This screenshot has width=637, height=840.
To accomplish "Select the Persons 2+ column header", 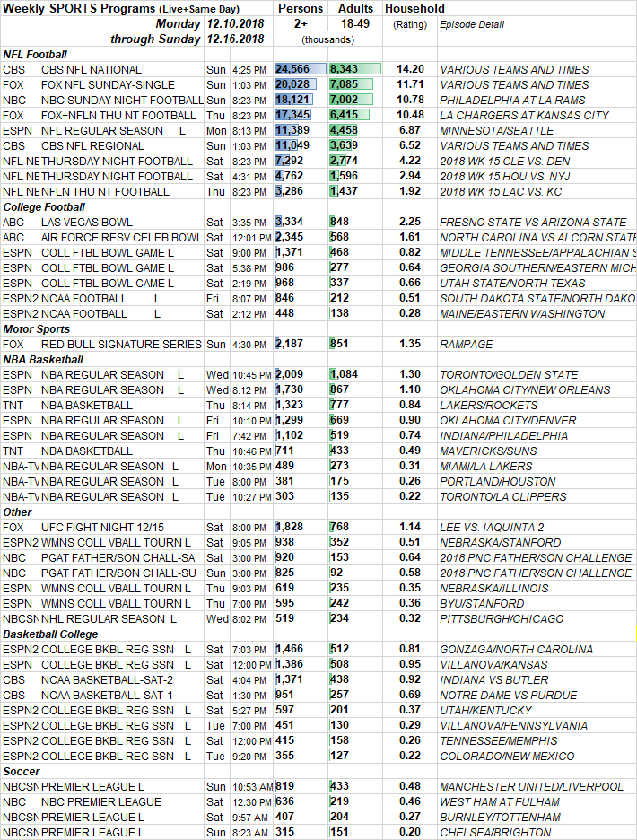I will coord(301,8).
